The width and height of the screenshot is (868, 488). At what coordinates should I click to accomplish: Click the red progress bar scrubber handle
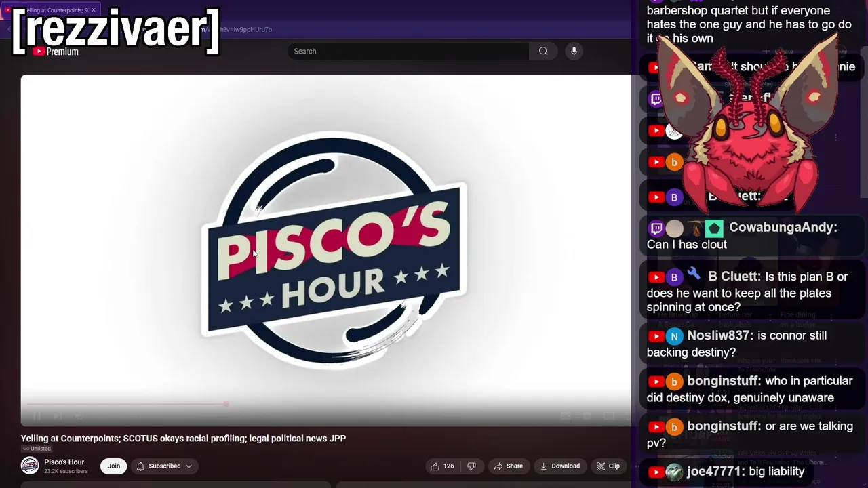pyautogui.click(x=226, y=405)
